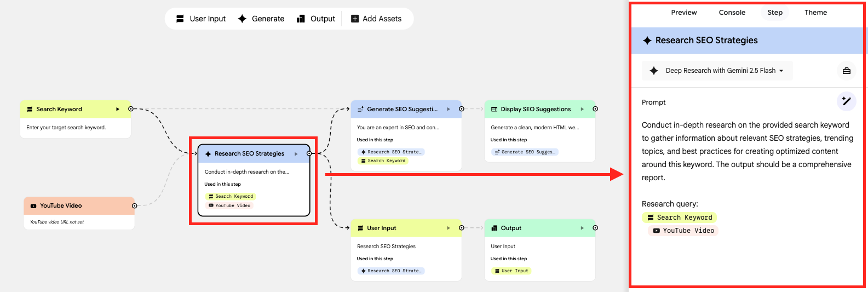Run the Search Keyword node play arrow
The image size is (868, 292).
click(118, 109)
